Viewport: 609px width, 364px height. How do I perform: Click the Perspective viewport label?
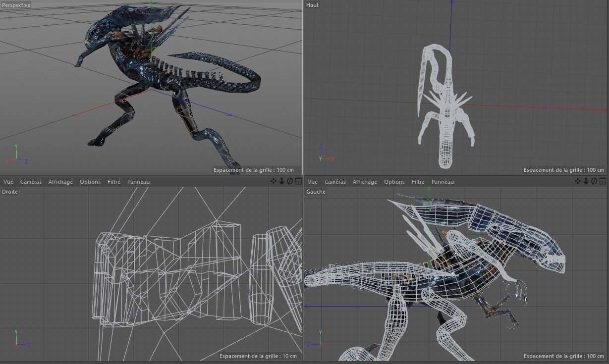[x=16, y=5]
